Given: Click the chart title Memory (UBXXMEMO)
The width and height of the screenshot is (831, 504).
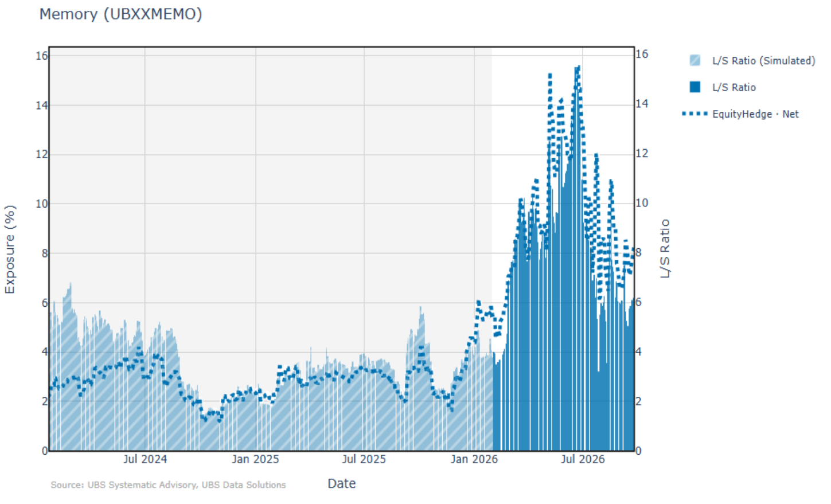Looking at the screenshot, I should (120, 14).
